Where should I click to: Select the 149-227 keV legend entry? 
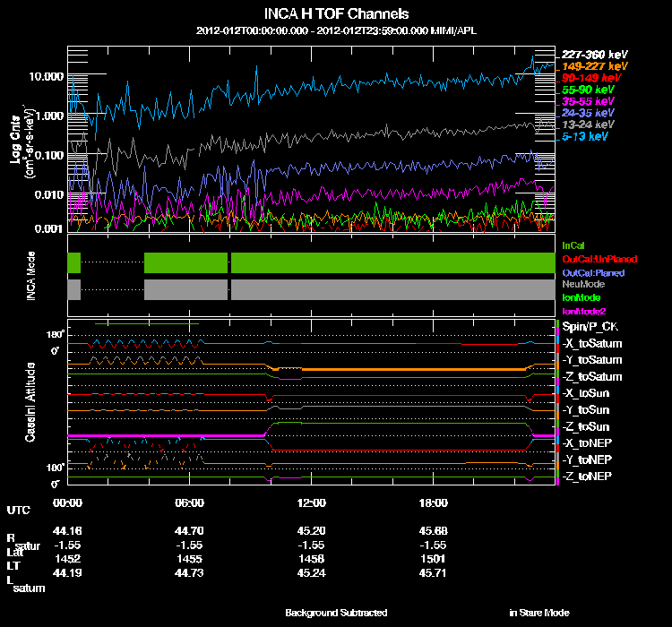point(593,66)
